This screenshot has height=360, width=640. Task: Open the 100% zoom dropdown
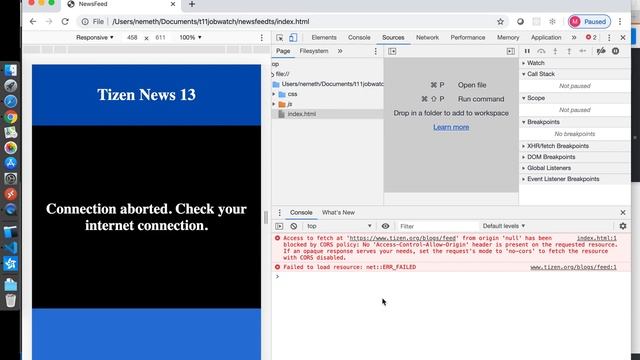click(x=190, y=38)
